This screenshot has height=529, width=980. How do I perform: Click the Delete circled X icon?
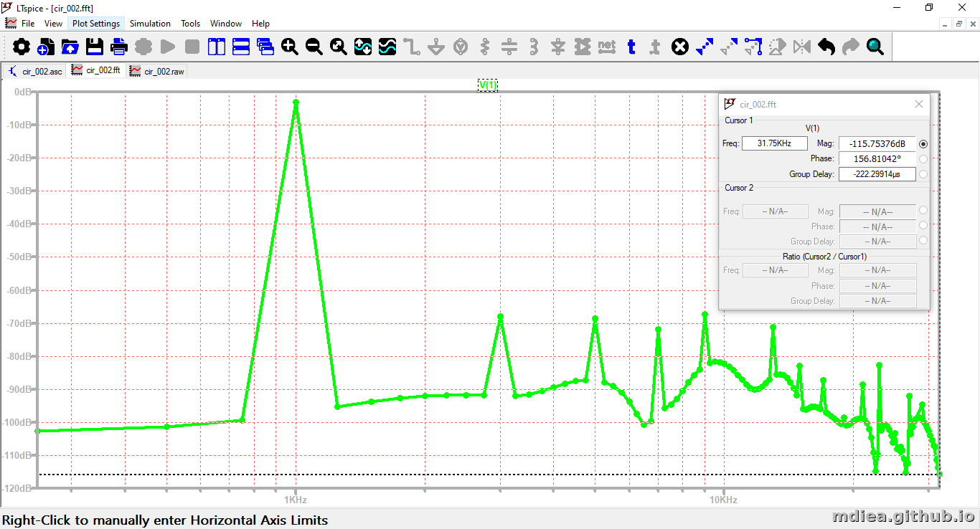(x=680, y=47)
